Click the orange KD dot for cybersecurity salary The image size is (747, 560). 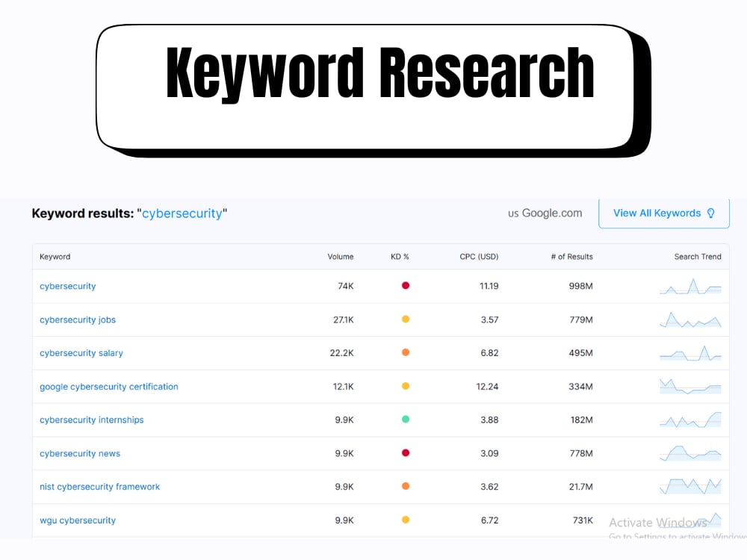tap(406, 352)
